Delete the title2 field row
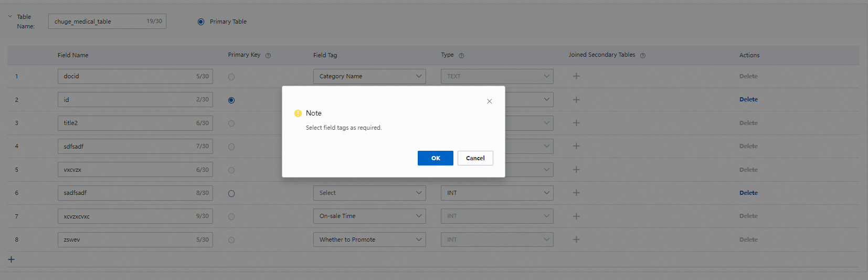This screenshot has width=868, height=280. click(748, 123)
